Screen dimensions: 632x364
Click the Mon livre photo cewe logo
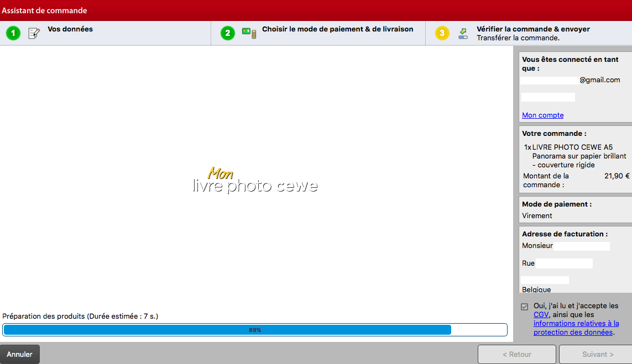(255, 180)
